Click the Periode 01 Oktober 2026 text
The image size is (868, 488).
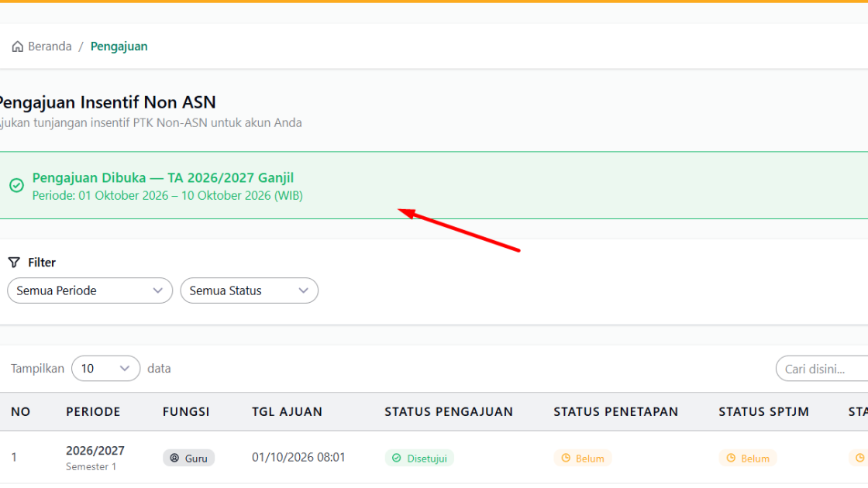tap(167, 196)
